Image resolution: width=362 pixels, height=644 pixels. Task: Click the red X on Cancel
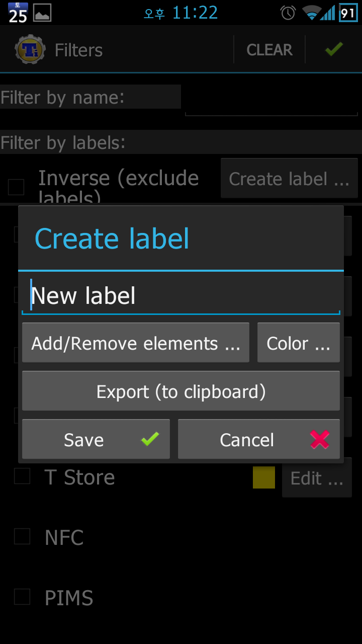coord(320,439)
